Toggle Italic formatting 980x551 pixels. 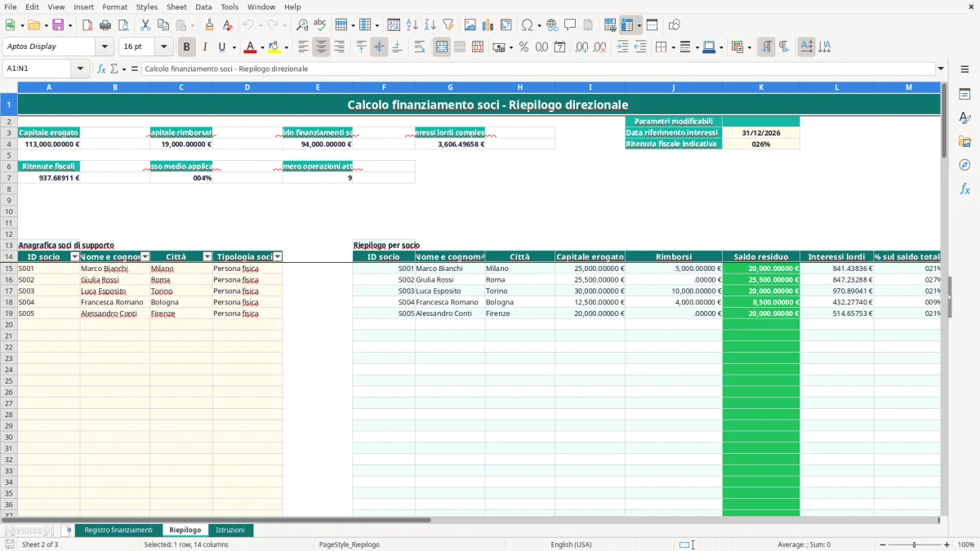pos(205,47)
